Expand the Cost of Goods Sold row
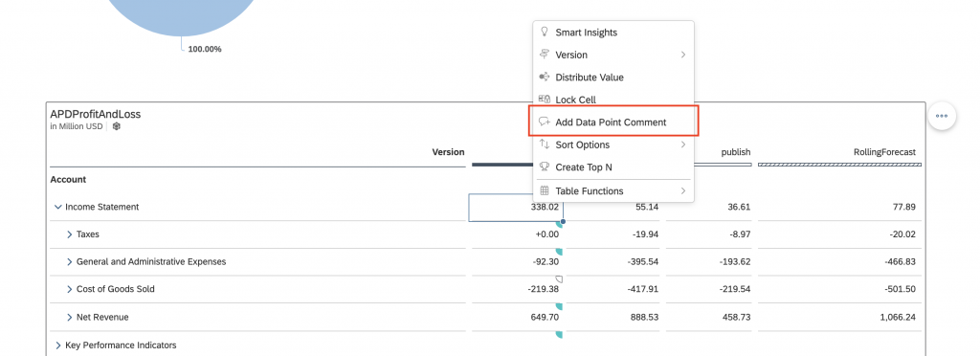Screen dimensions: 980x356 click(x=69, y=289)
